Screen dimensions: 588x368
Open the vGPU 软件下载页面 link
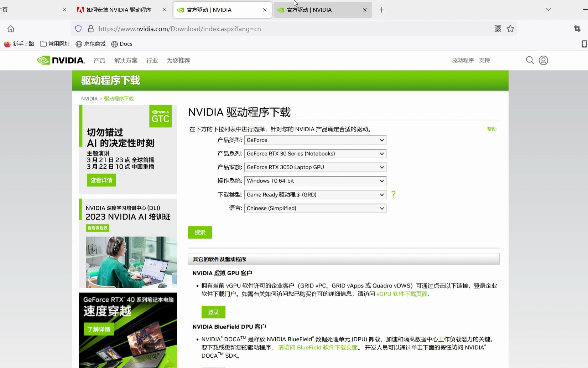point(402,294)
